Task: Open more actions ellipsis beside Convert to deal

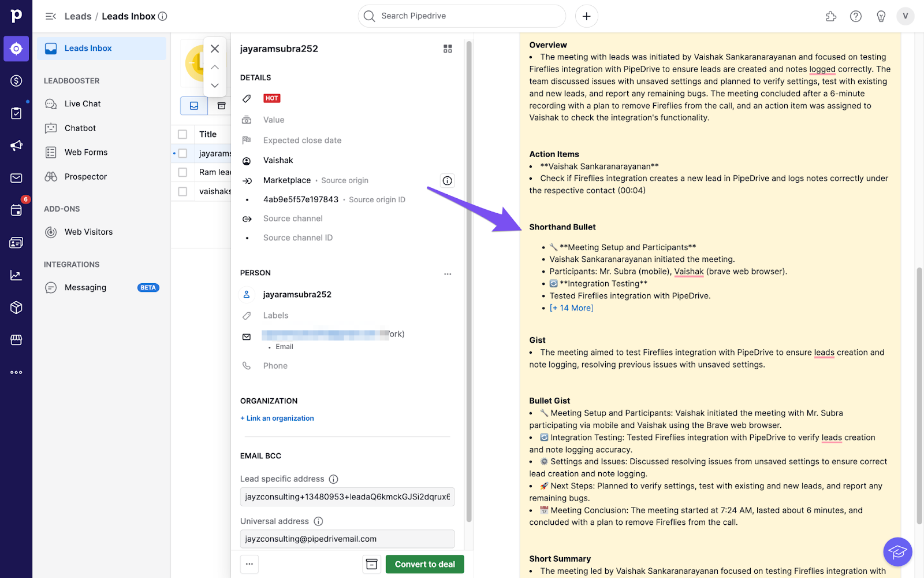Action: pyautogui.click(x=249, y=564)
